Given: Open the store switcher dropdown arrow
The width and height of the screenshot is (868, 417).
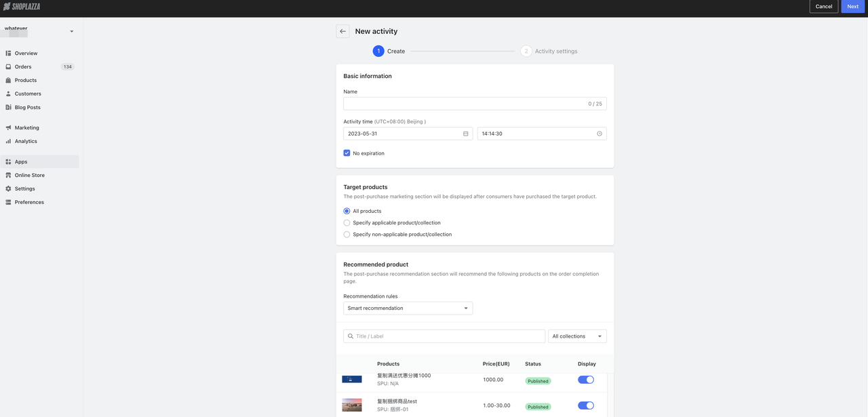Looking at the screenshot, I should tap(72, 31).
